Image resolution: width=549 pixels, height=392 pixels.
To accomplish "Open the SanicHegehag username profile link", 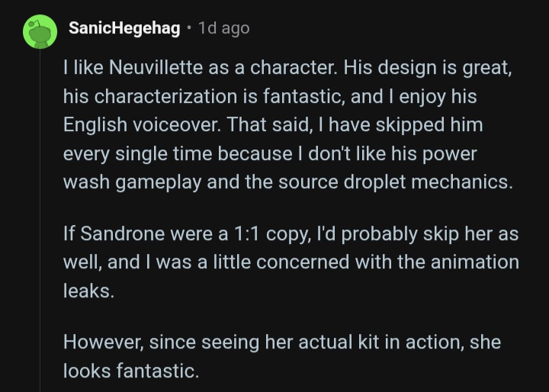I will pyautogui.click(x=124, y=28).
